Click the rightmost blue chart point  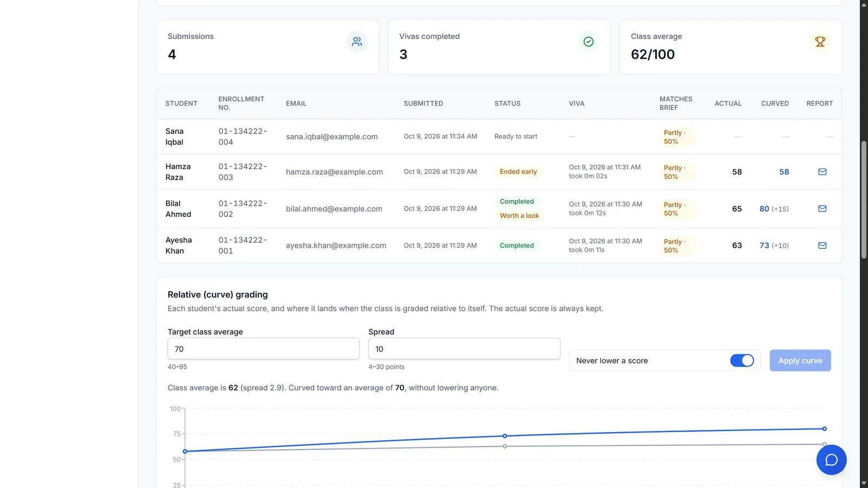(825, 429)
